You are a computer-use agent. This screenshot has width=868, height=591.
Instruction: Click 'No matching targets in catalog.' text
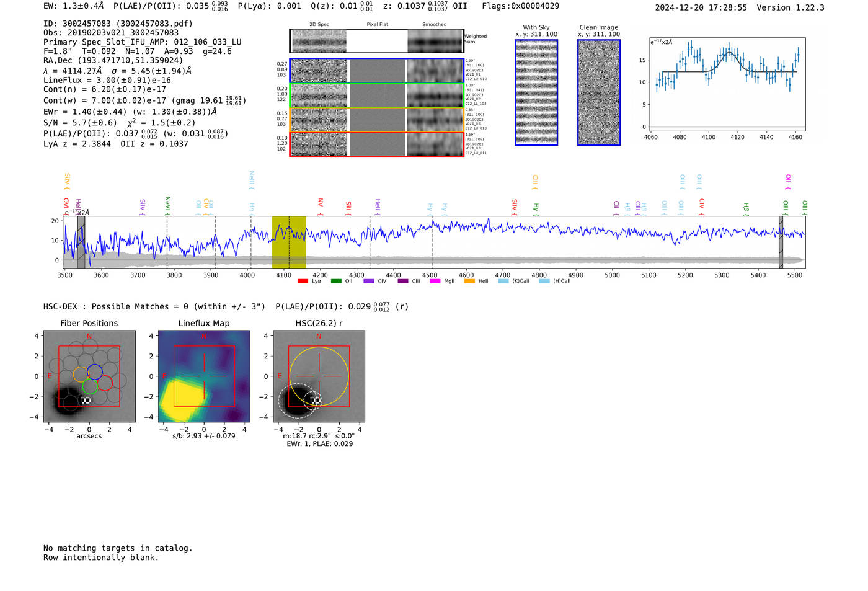(118, 548)
